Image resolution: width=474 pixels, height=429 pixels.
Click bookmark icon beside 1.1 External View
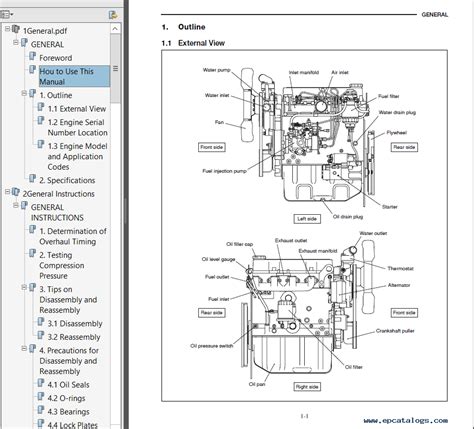coord(41,107)
